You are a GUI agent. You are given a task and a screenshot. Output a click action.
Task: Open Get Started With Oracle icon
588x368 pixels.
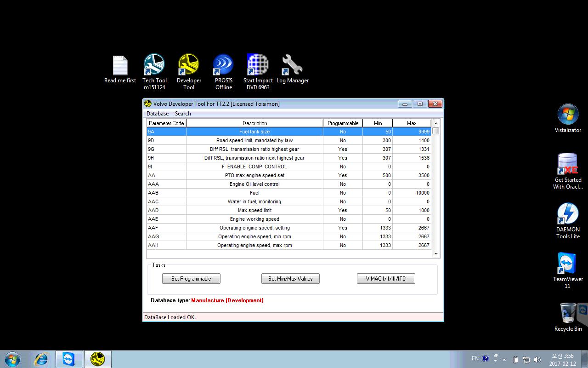tap(568, 171)
